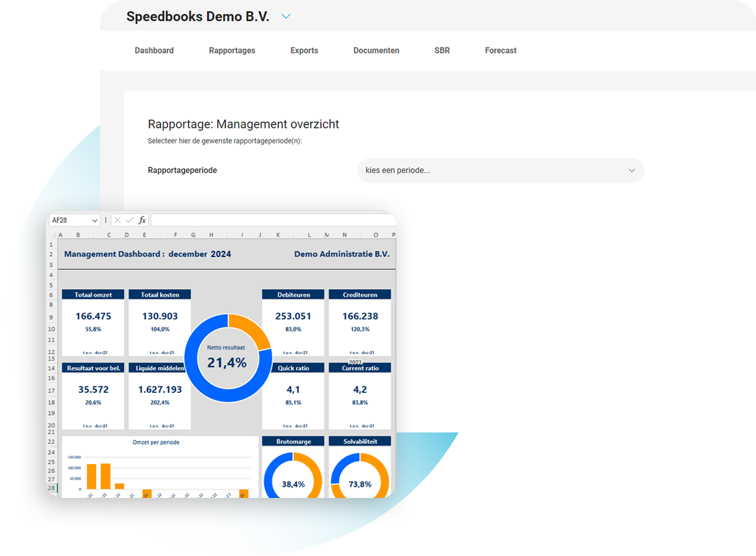Select column header H in the spreadsheet
This screenshot has height=556, width=756.
[x=211, y=234]
